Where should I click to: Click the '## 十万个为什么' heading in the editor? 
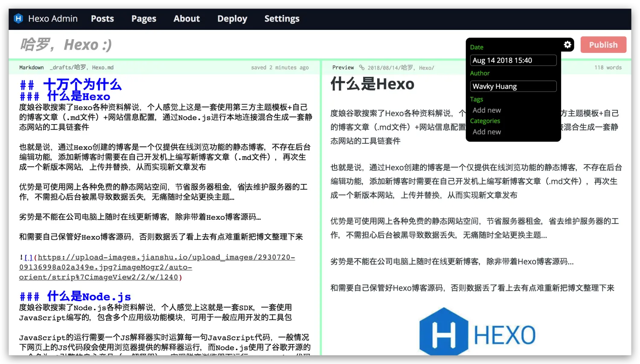pyautogui.click(x=71, y=84)
